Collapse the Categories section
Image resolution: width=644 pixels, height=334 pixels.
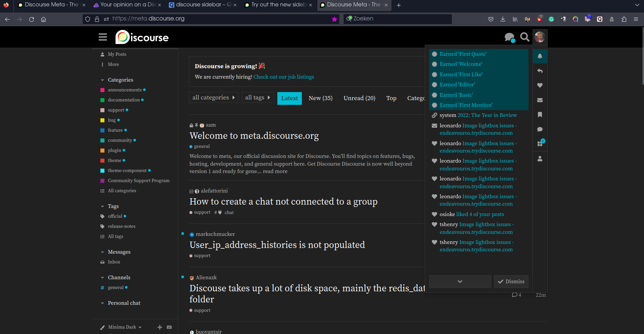pos(102,80)
